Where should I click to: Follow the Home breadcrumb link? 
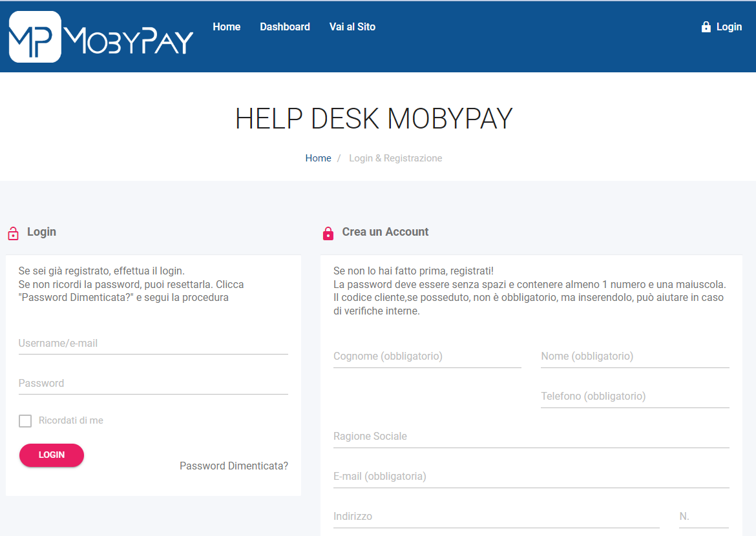tap(318, 158)
